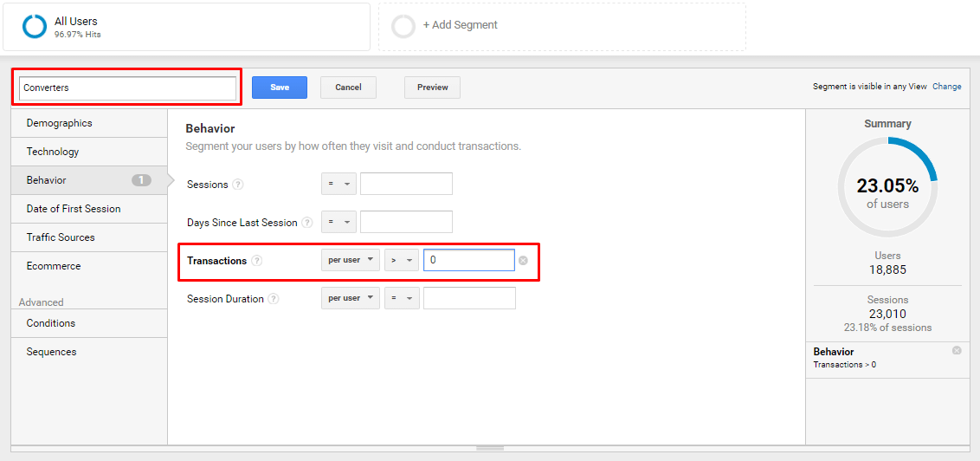The width and height of the screenshot is (980, 461).
Task: Save the Converters segment
Action: click(280, 88)
